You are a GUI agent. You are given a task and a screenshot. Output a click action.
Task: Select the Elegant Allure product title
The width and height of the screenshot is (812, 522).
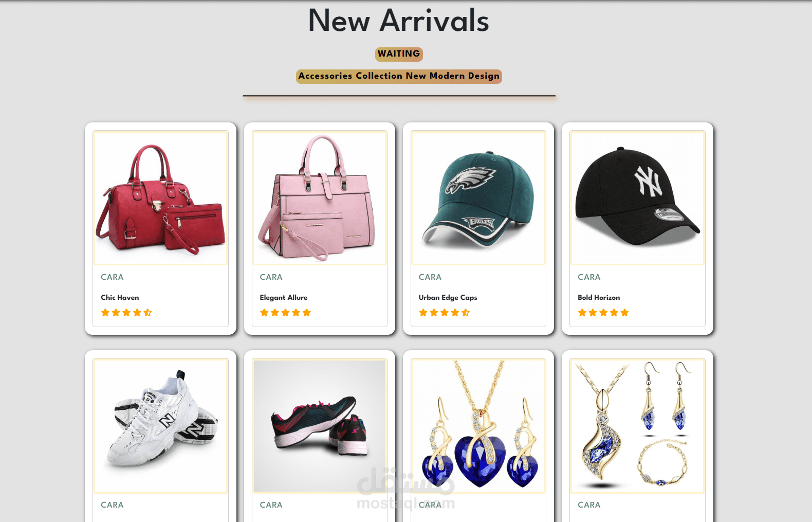tap(284, 297)
